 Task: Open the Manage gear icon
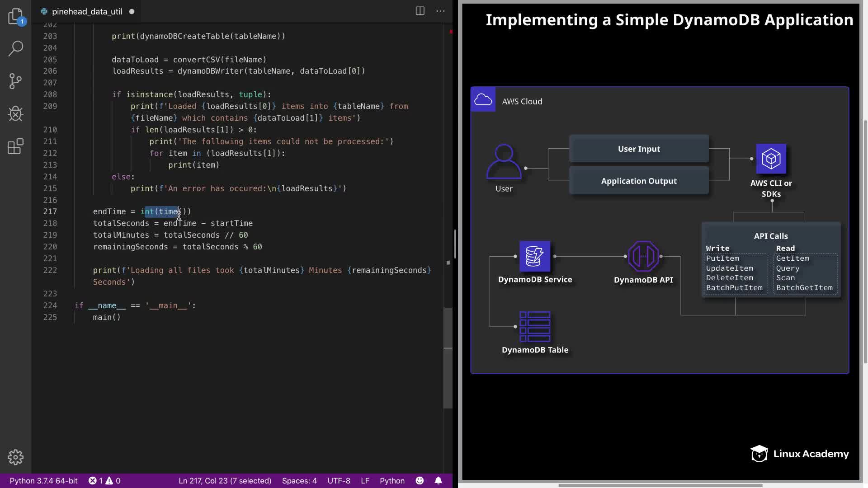click(16, 457)
